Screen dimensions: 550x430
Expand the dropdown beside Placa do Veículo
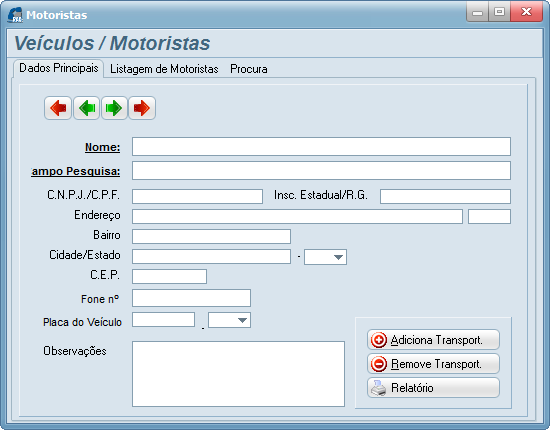tap(229, 320)
